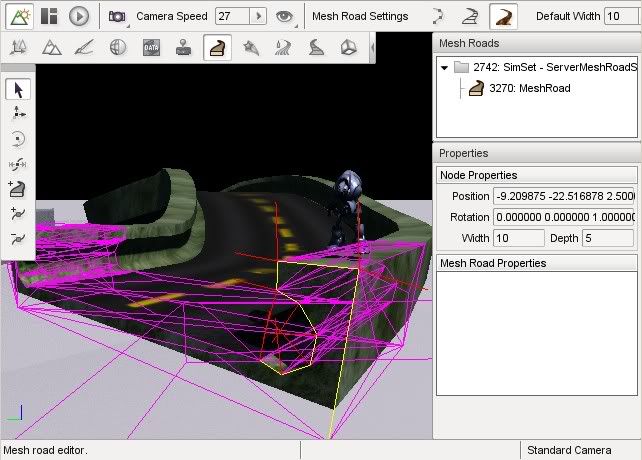This screenshot has height=460, width=642.
Task: Activate the Move Point tool
Action: pyautogui.click(x=18, y=114)
